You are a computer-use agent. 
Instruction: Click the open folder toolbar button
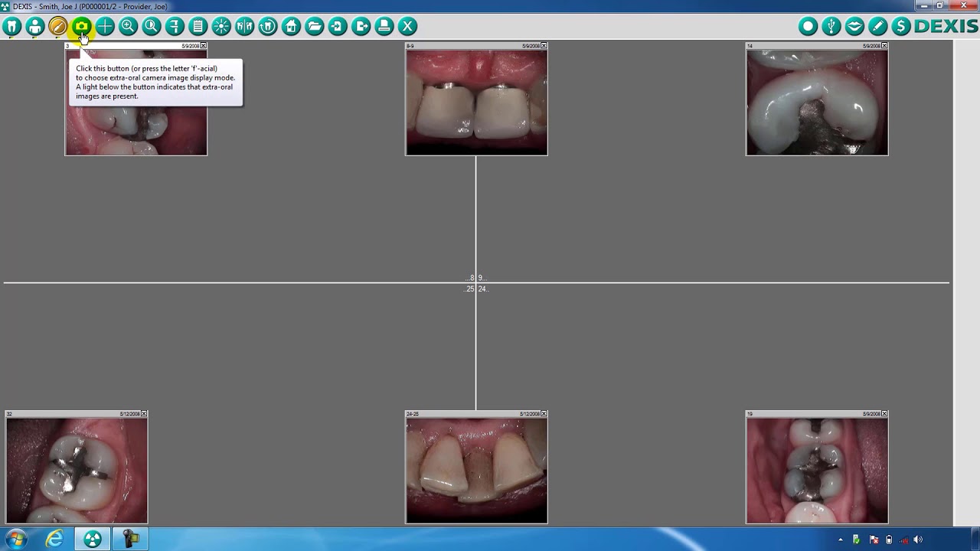(x=315, y=27)
